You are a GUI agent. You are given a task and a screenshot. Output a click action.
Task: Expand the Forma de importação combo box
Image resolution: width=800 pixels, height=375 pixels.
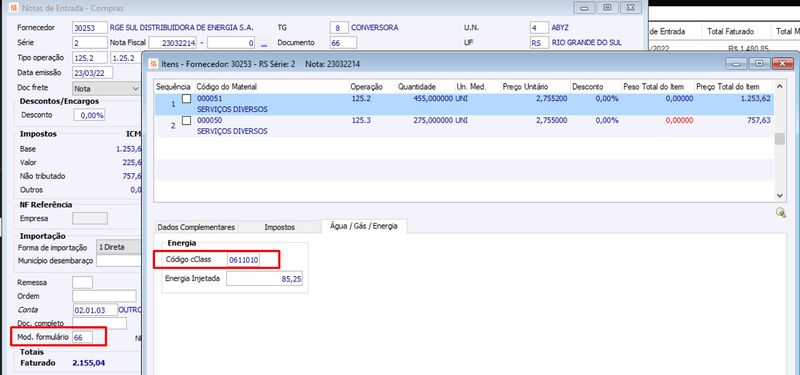[x=118, y=247]
